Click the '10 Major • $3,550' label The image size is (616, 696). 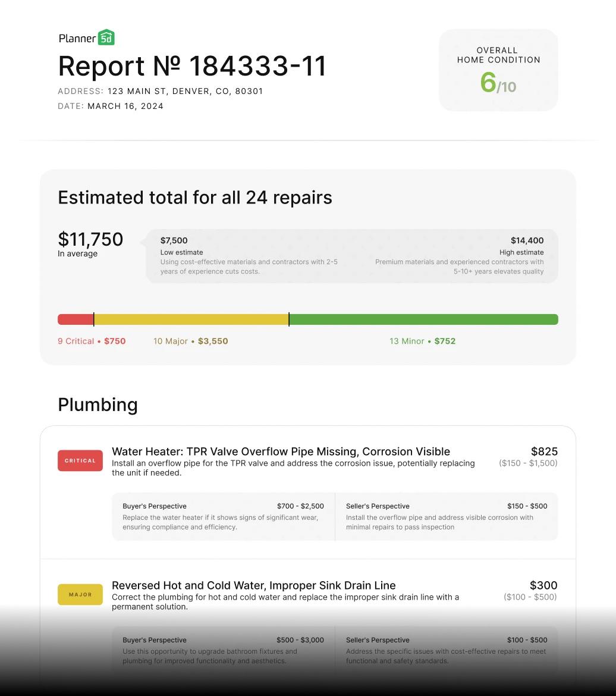(191, 341)
